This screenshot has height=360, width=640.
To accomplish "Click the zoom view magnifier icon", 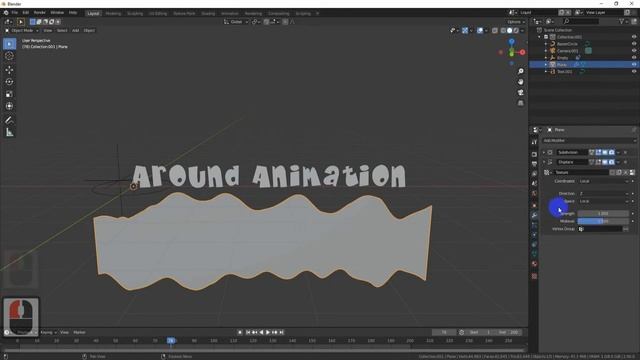I will point(521,71).
